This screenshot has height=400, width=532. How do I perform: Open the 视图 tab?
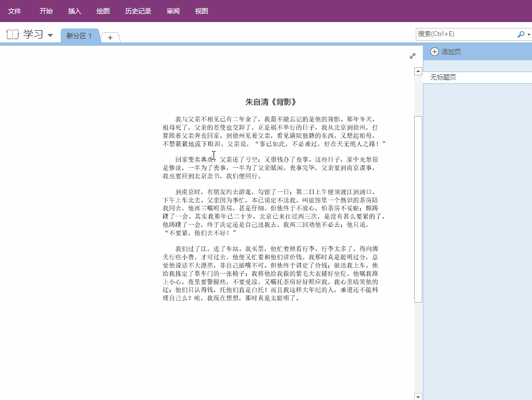point(202,11)
